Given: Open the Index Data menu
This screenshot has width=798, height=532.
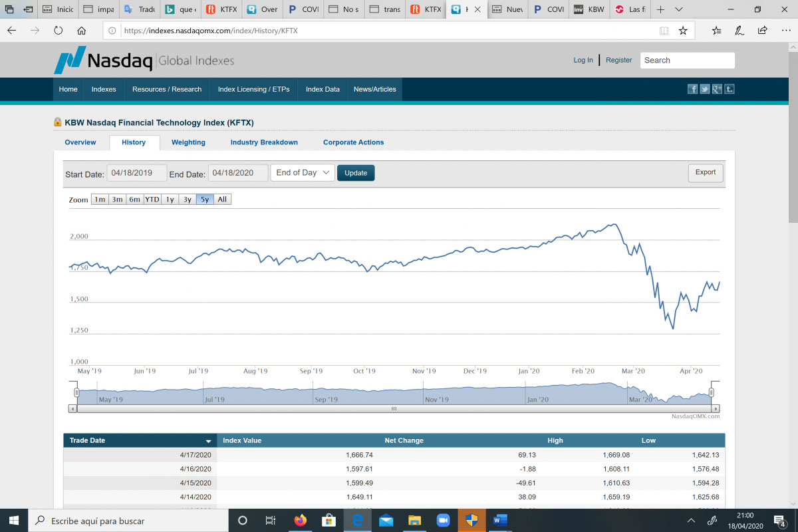Looking at the screenshot, I should pos(323,89).
